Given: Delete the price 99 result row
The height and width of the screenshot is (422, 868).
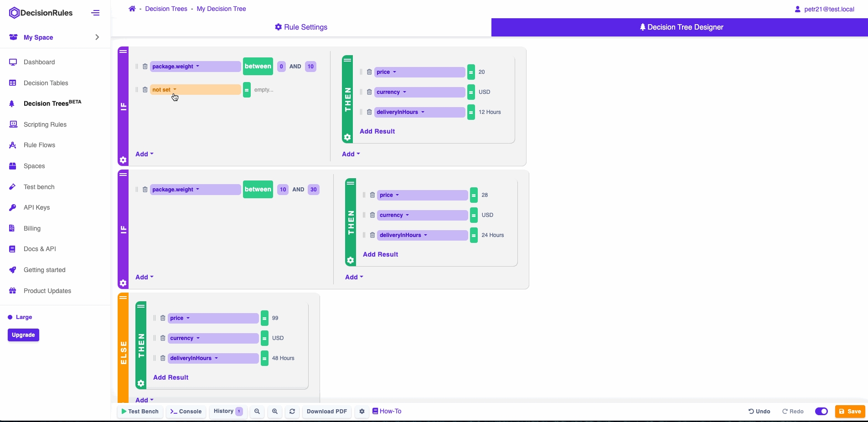Looking at the screenshot, I should (x=163, y=318).
